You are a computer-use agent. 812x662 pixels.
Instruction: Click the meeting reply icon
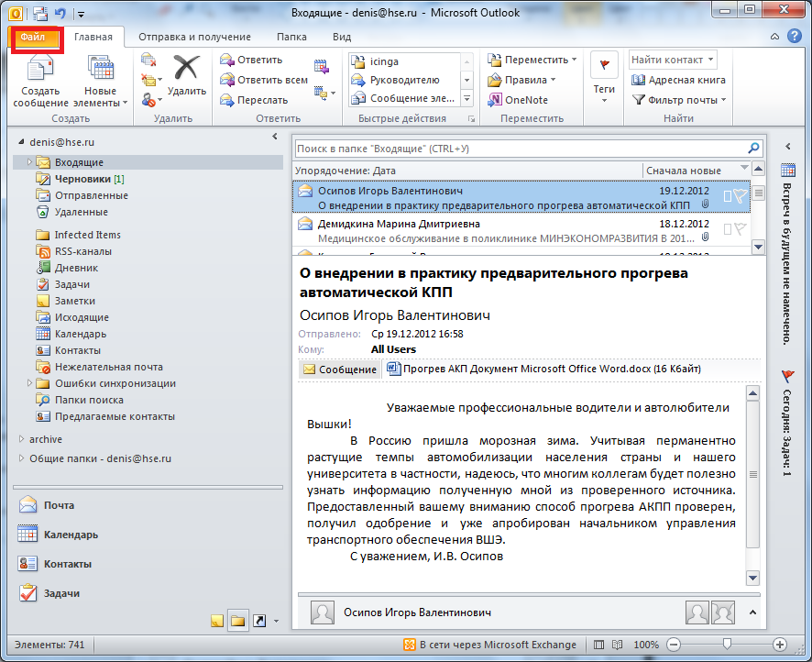[x=321, y=66]
